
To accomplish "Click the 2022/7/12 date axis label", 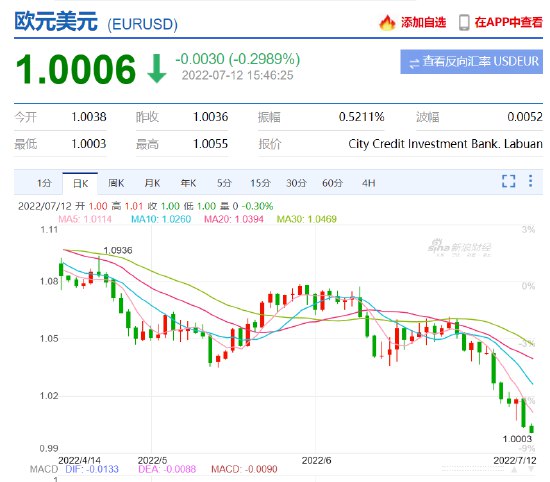I will [x=515, y=460].
